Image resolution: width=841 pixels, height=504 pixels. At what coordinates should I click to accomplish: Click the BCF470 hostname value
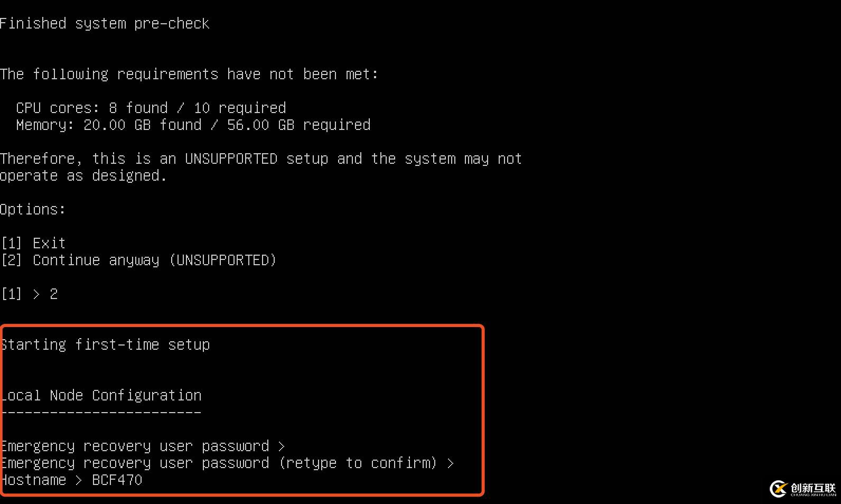coord(117,480)
